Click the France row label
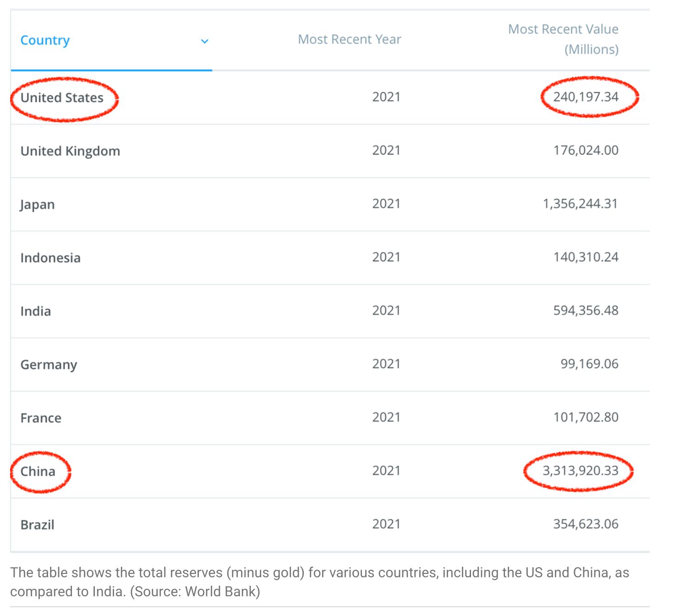 point(41,418)
